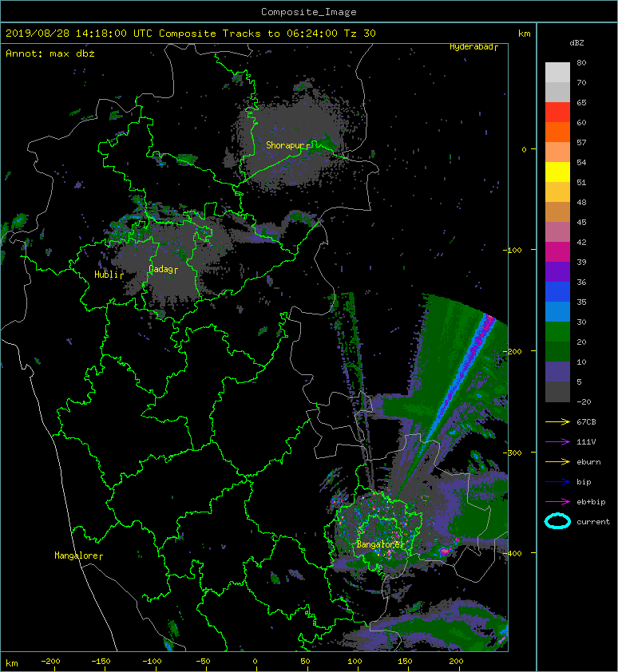
Task: Select the Bangalore city label
Action: pyautogui.click(x=380, y=545)
